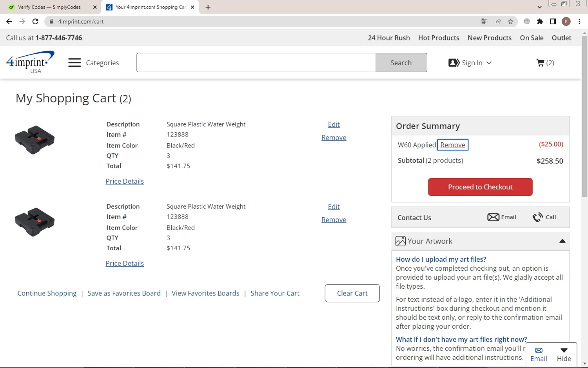588x368 pixels.
Task: Focus the product search input field
Action: [x=256, y=63]
